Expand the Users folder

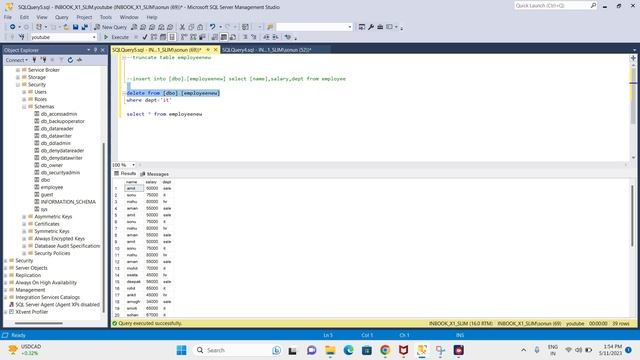(24, 92)
